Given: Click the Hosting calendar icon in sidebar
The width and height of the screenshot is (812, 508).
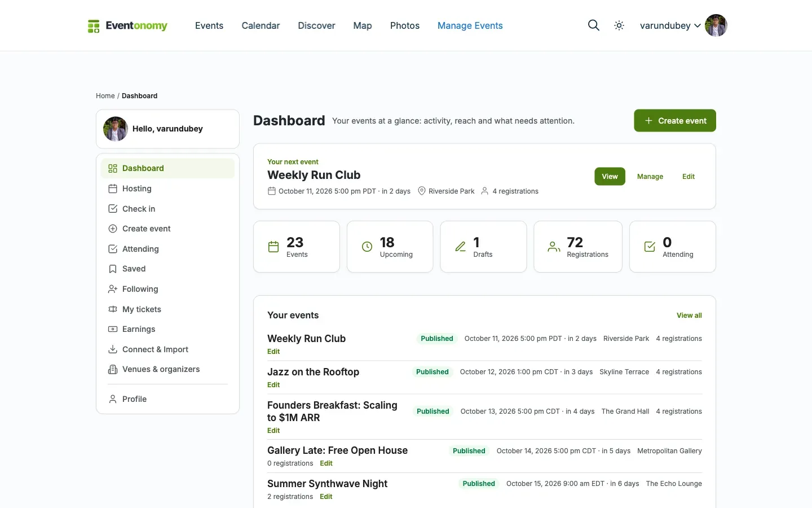Looking at the screenshot, I should [113, 189].
